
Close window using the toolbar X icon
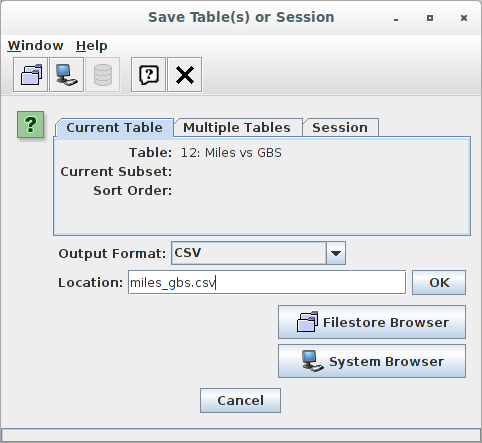coord(185,75)
